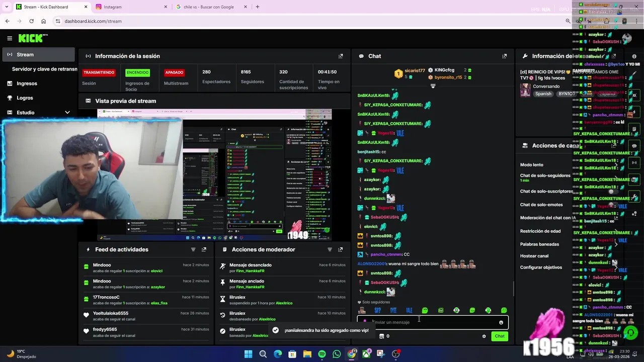Image resolution: width=644 pixels, height=362 pixels.
Task: Click the APAGADO Multistream badge
Action: tap(174, 72)
